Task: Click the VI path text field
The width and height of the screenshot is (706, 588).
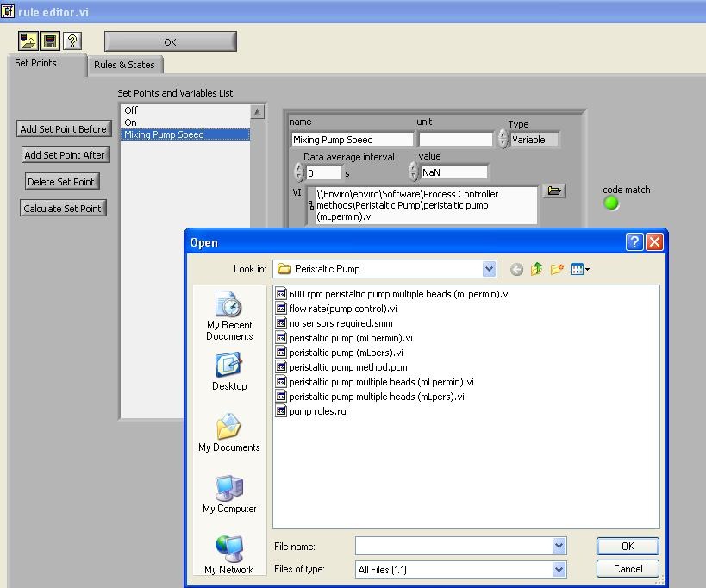Action: coord(427,205)
